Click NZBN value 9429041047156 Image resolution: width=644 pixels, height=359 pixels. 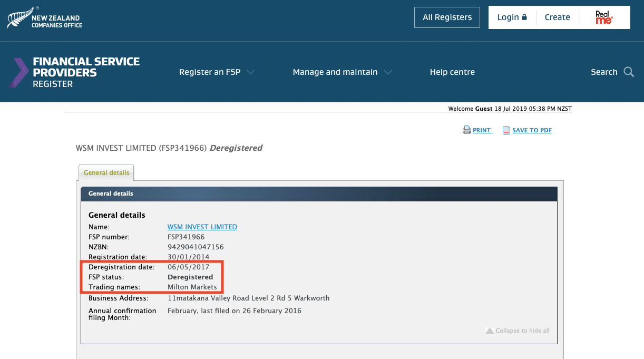click(196, 247)
